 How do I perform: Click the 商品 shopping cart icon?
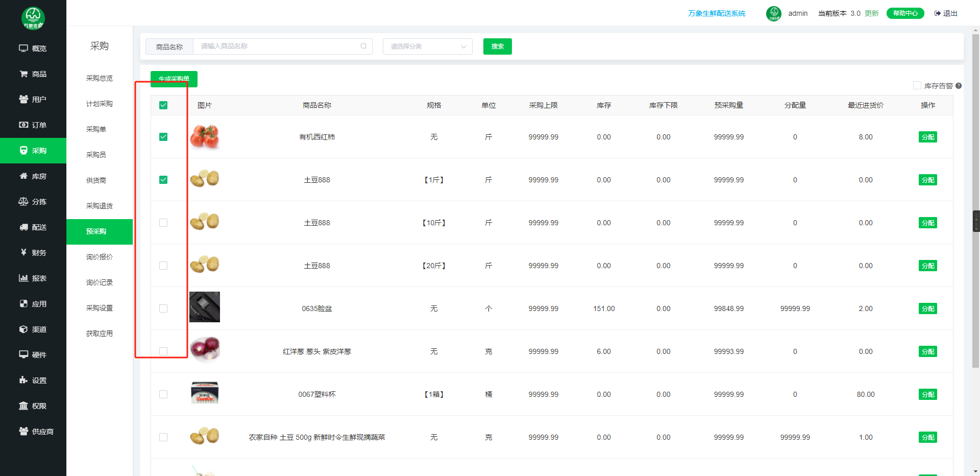[23, 74]
